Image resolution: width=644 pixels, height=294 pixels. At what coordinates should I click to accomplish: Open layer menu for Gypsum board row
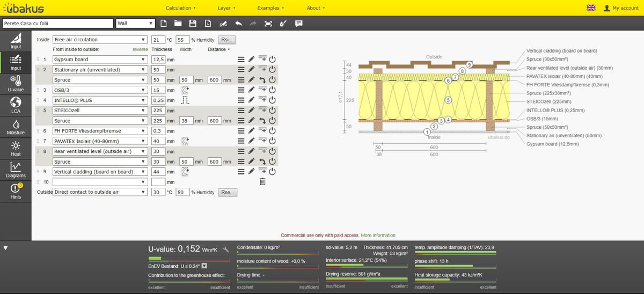tap(241, 60)
